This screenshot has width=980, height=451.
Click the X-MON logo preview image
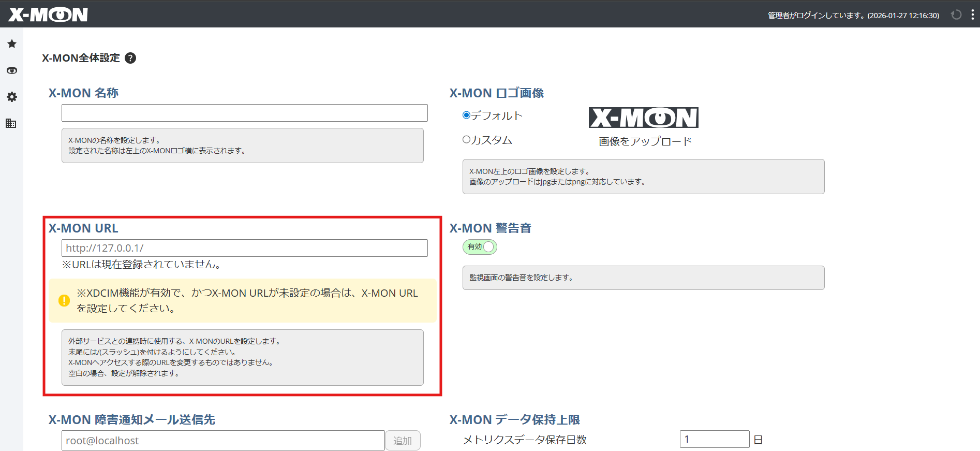click(x=644, y=118)
